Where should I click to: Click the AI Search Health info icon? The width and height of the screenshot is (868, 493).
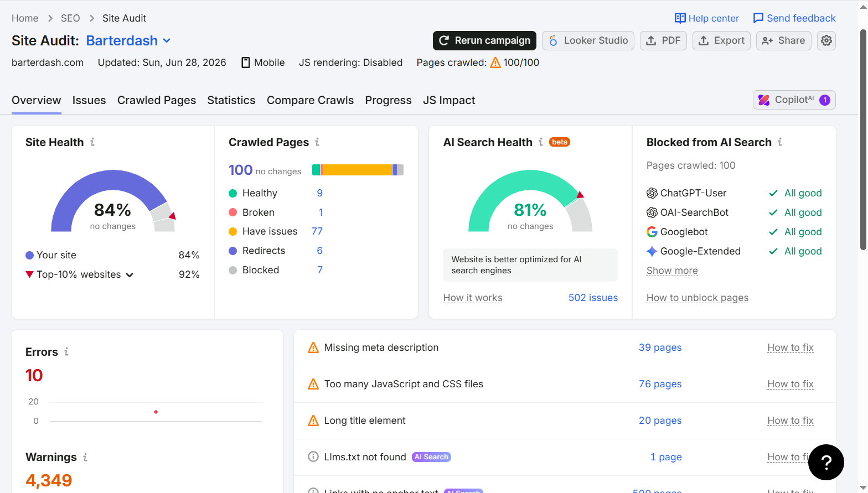click(541, 142)
